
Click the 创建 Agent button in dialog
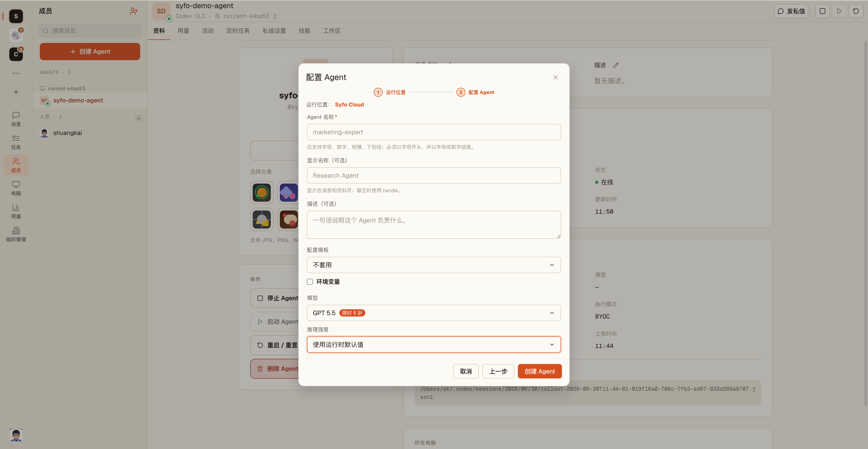(540, 371)
